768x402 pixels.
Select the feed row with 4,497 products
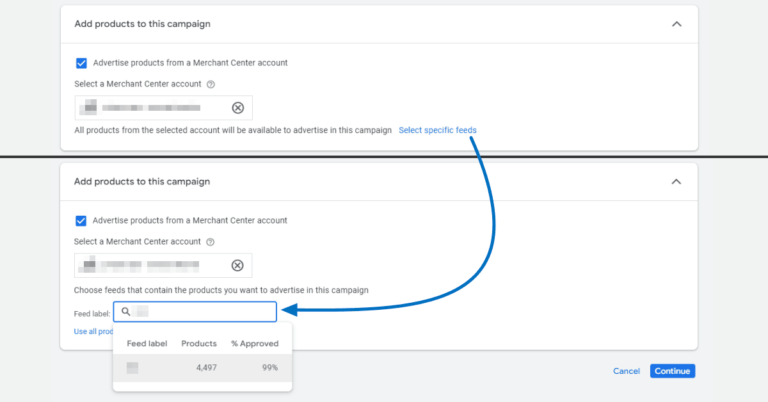tap(202, 368)
